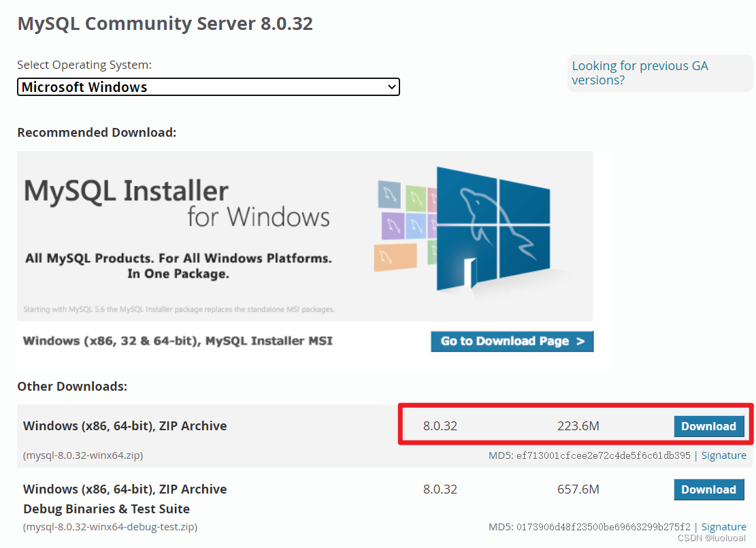
Task: Click the Select Operating System label
Action: click(84, 65)
